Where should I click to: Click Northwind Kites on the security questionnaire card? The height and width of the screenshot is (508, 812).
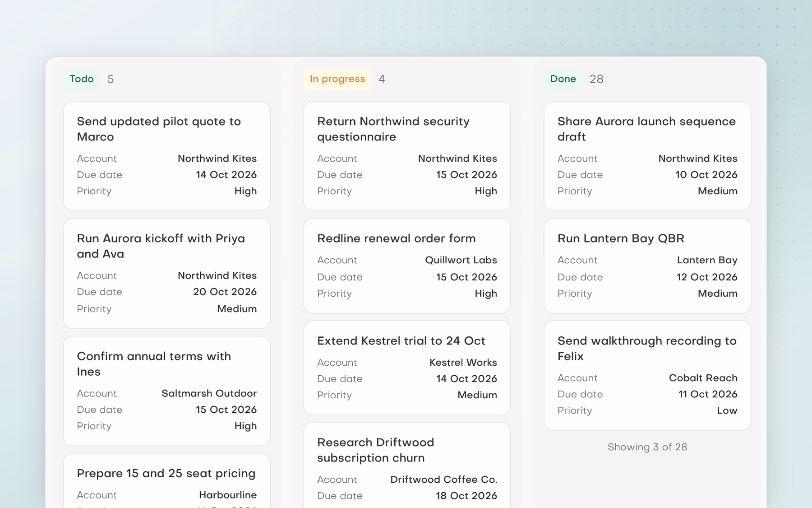457,158
